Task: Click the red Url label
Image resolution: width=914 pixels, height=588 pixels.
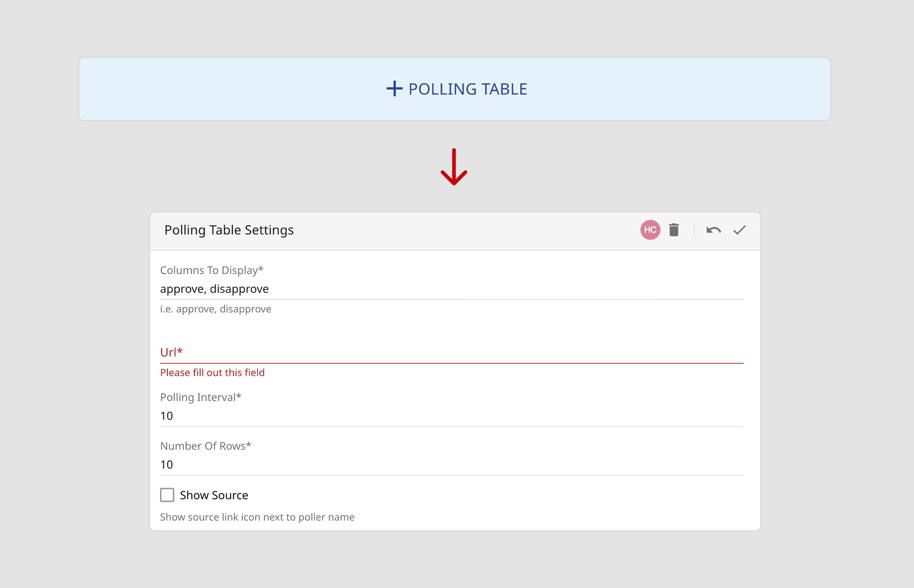Action: 171,352
